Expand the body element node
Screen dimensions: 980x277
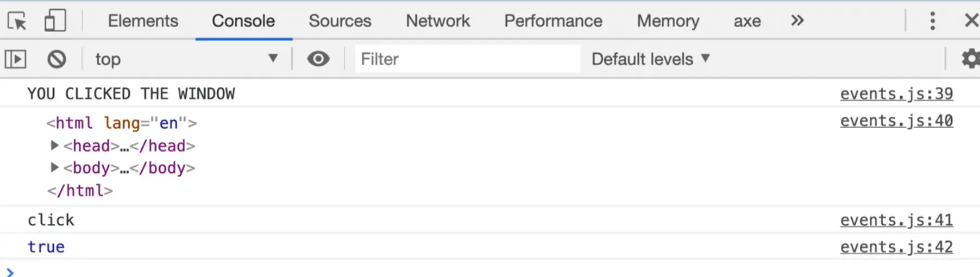pos(54,167)
